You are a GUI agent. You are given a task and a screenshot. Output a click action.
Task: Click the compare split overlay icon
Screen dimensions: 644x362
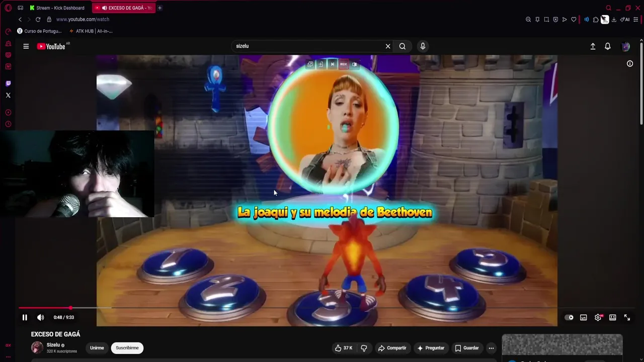click(x=355, y=64)
